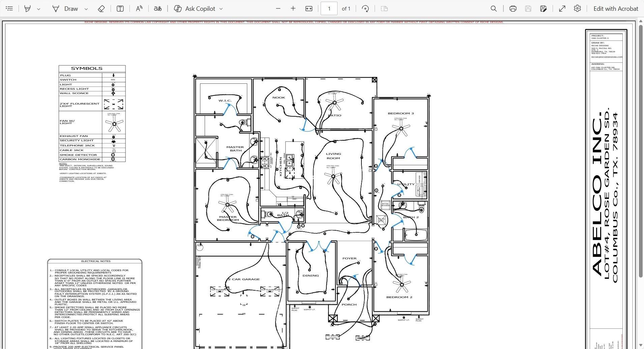Zoom out with the minus button
Viewport: 644px width, 349px height.
(x=278, y=9)
